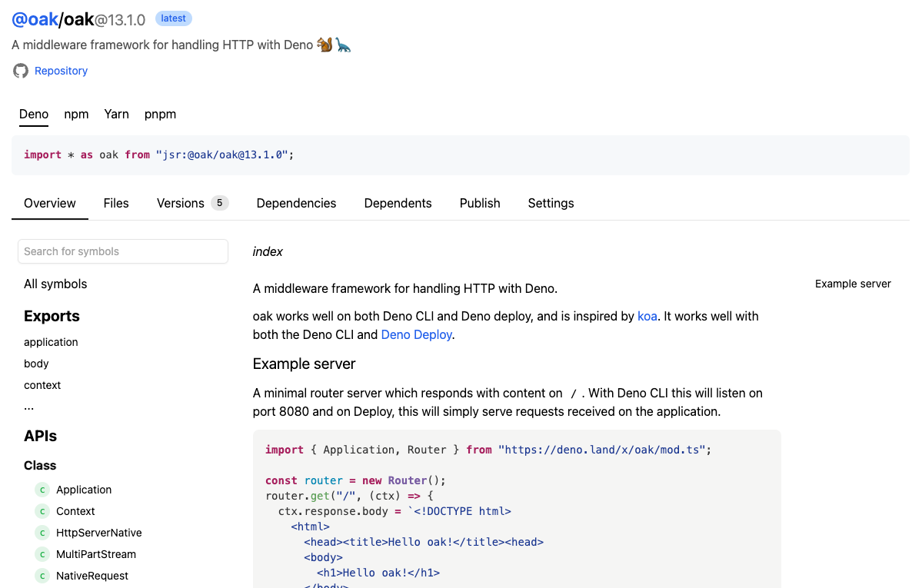This screenshot has height=588, width=922.
Task: Click the Class subheading in sidebar
Action: pyautogui.click(x=40, y=466)
